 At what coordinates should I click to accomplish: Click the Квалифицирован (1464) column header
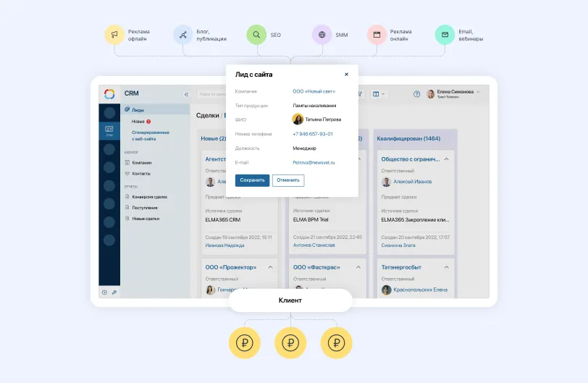coord(408,138)
